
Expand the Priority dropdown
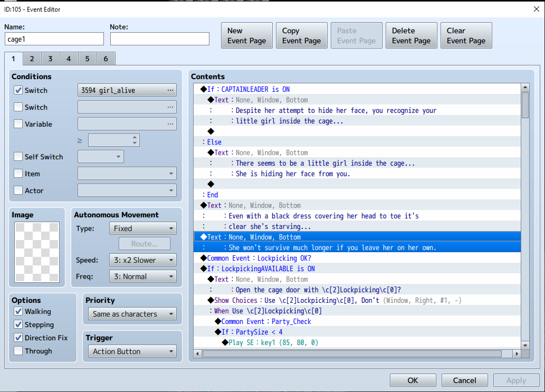click(132, 314)
